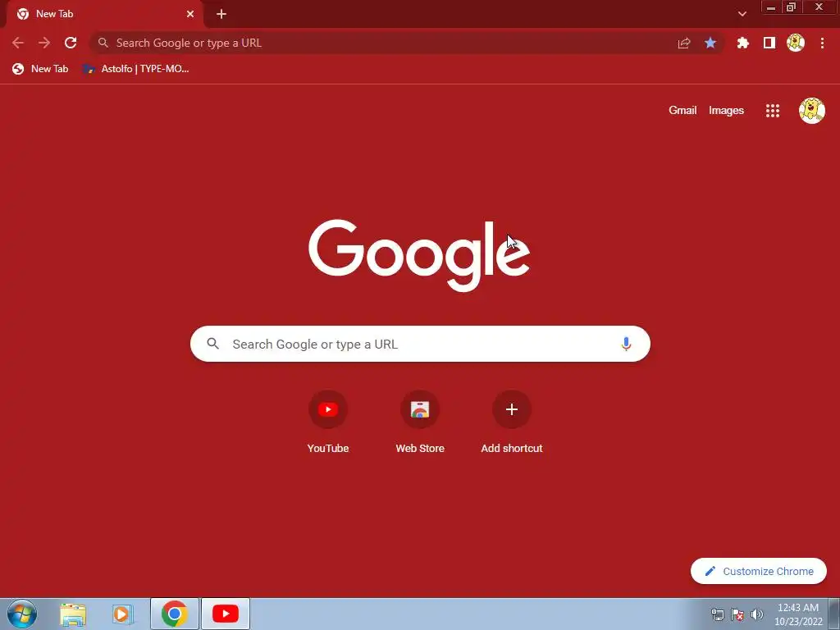Open the clock showing 12:43 AM
840x630 pixels.
pyautogui.click(x=798, y=614)
